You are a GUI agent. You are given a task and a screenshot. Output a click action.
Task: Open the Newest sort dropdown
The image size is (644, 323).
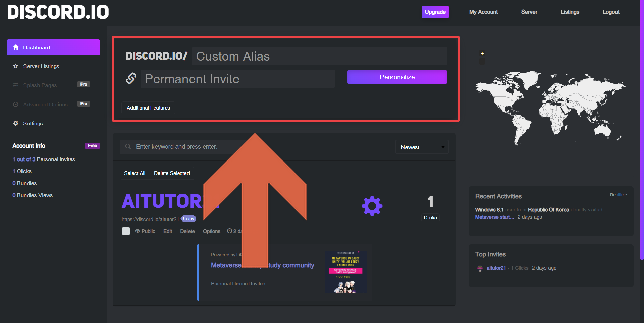(x=422, y=147)
